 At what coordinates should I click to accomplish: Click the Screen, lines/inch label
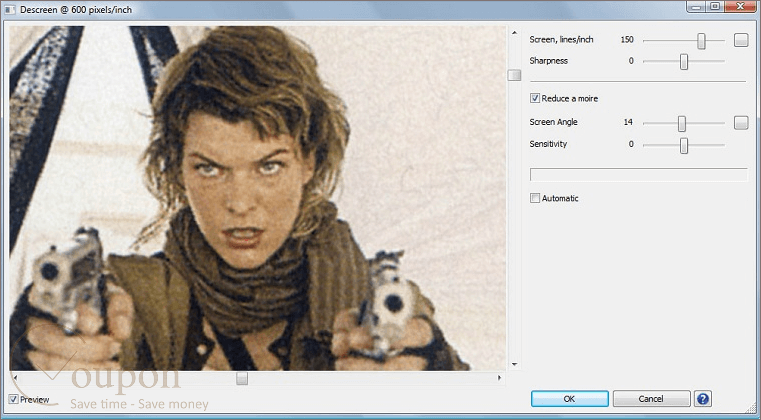pos(562,40)
